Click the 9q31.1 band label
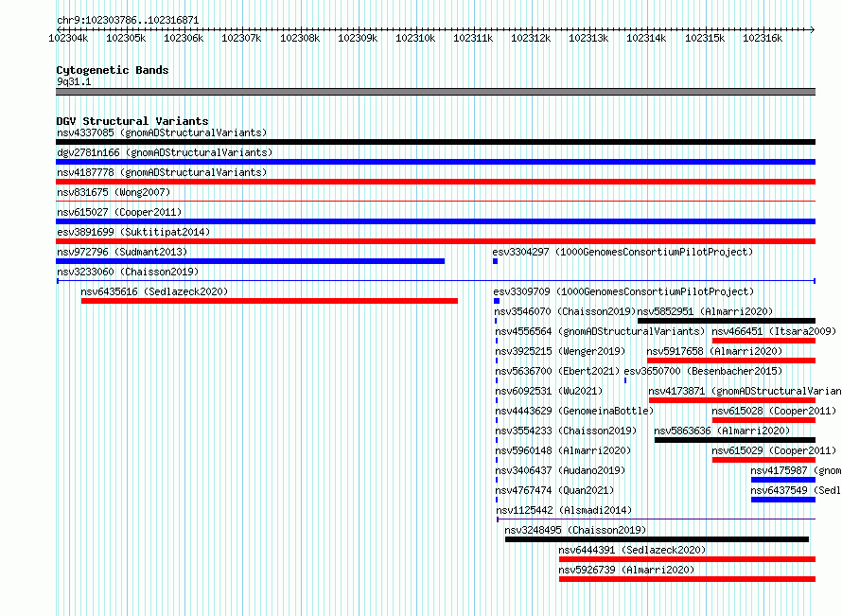 tap(74, 81)
